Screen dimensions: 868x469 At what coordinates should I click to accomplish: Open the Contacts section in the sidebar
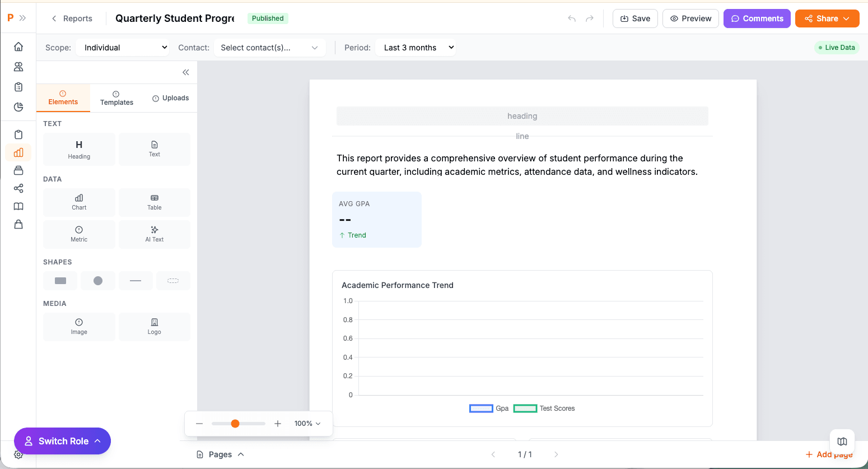pyautogui.click(x=18, y=66)
